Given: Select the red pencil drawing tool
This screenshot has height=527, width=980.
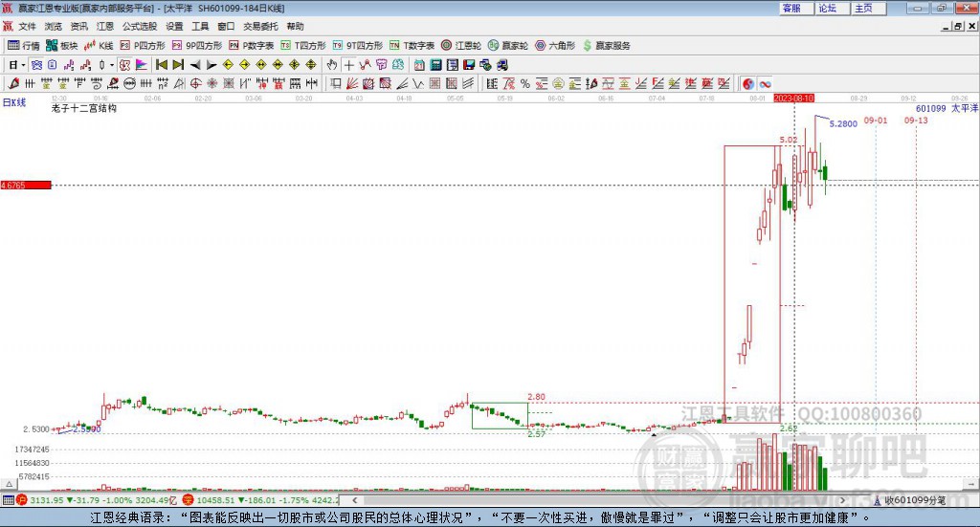Looking at the screenshot, I should pos(13,83).
